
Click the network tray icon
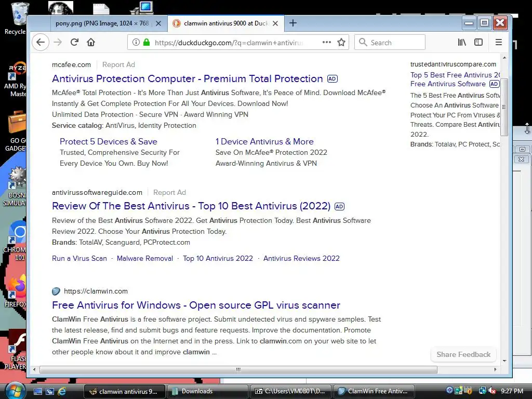(x=482, y=391)
